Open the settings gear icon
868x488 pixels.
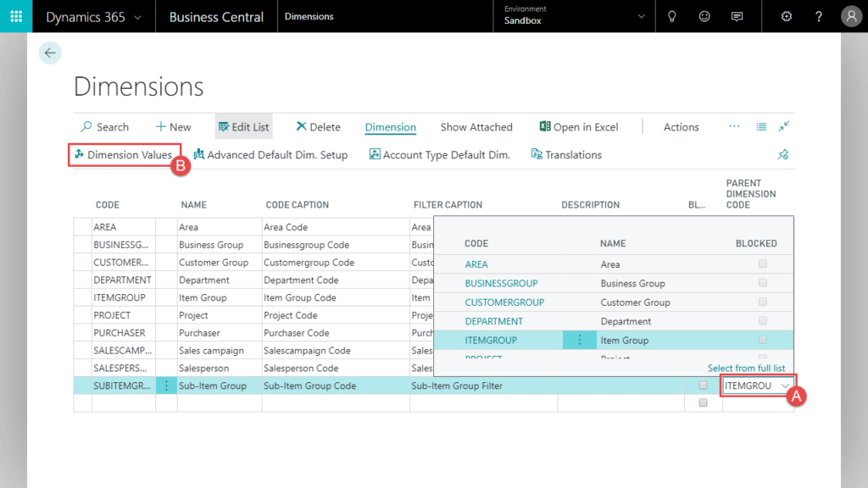point(787,16)
